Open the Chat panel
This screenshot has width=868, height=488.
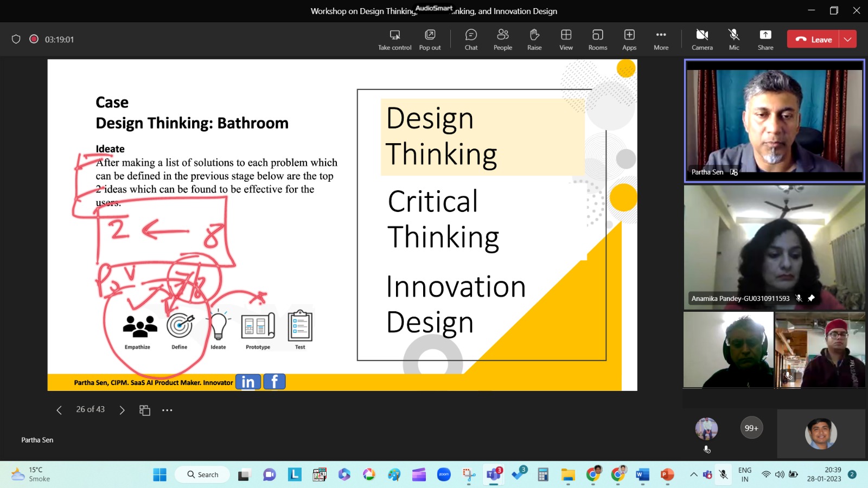pyautogui.click(x=471, y=40)
